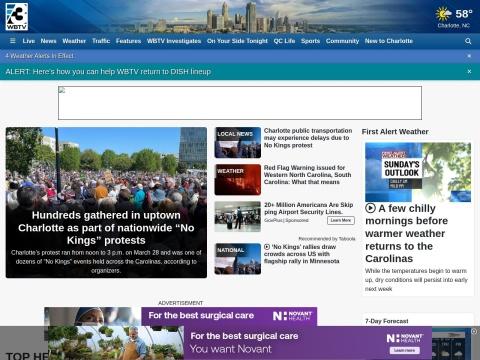Open the National story thumbnail

pos(238,259)
